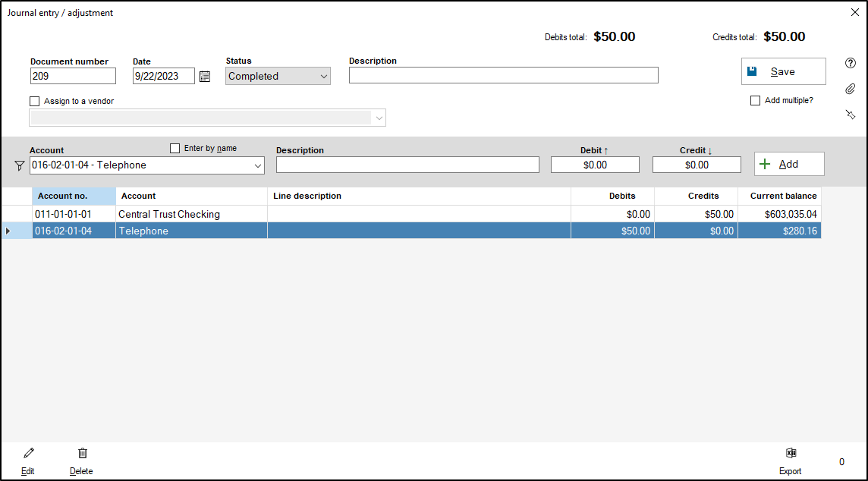Click the paperclip attachment icon
This screenshot has width=868, height=481.
[851, 89]
